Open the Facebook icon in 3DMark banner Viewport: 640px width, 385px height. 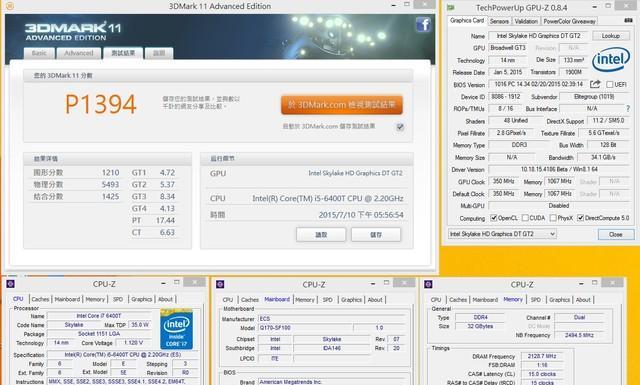423,25
